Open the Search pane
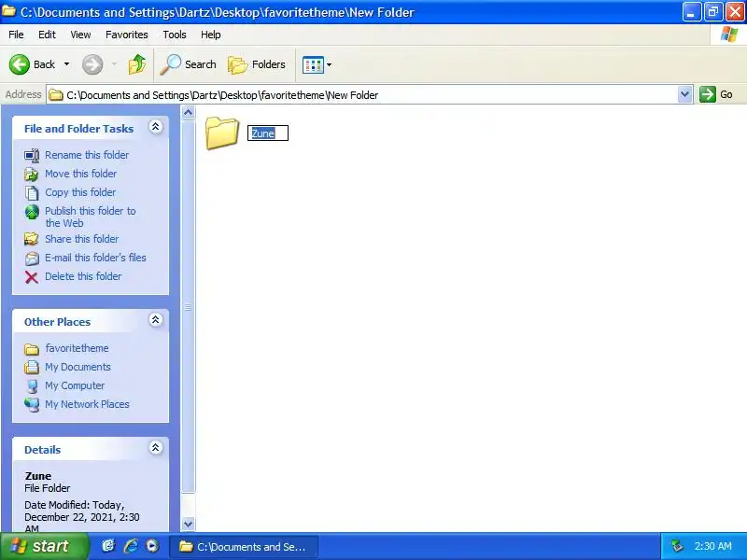Image resolution: width=747 pixels, height=560 pixels. point(188,64)
